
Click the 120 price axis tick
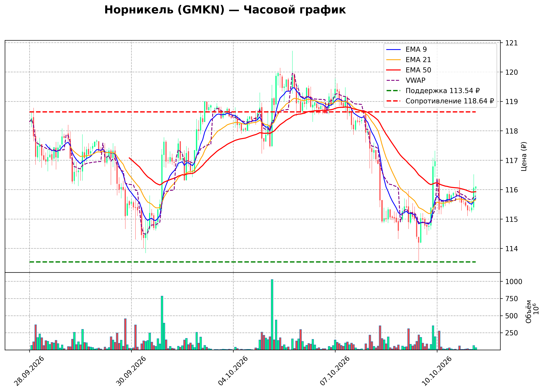pos(512,72)
